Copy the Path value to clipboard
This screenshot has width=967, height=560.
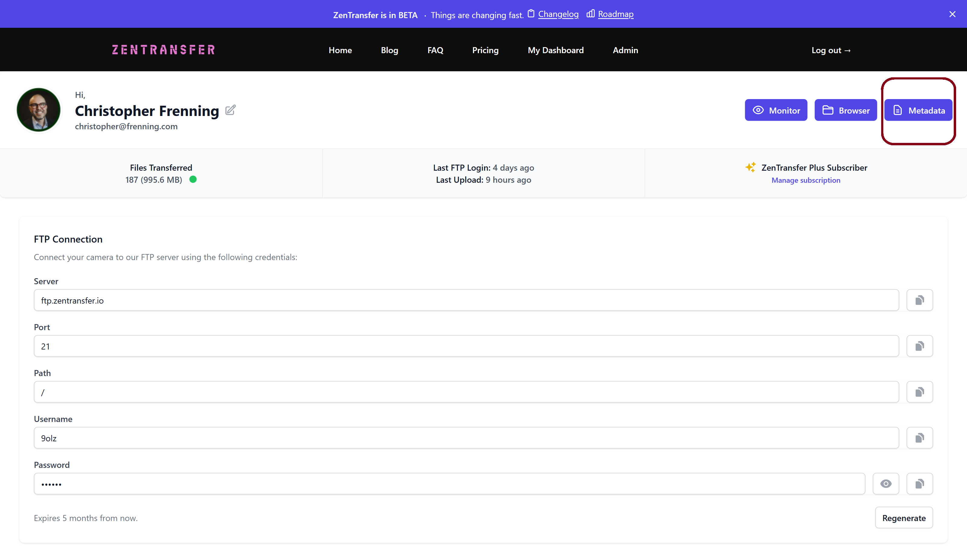pyautogui.click(x=920, y=392)
